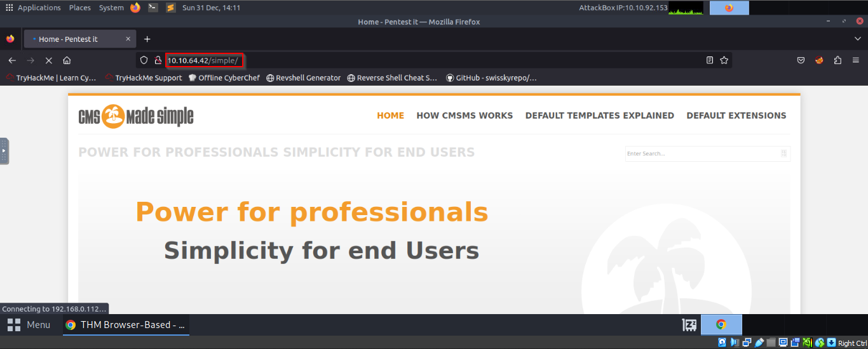Open Revshell Generator bookmark
This screenshot has width=868, height=349.
(304, 78)
